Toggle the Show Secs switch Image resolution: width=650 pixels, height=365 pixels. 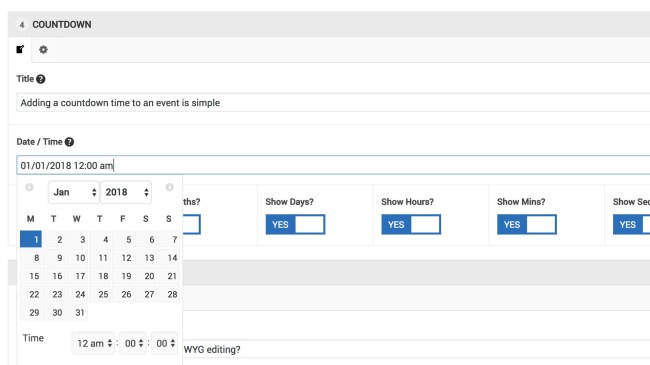pyautogui.click(x=631, y=224)
